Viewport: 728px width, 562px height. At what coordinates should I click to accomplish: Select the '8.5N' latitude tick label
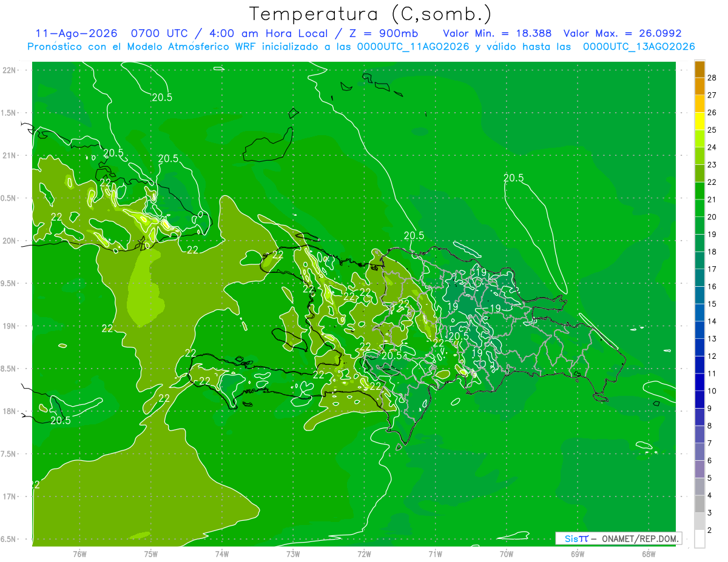coord(10,369)
